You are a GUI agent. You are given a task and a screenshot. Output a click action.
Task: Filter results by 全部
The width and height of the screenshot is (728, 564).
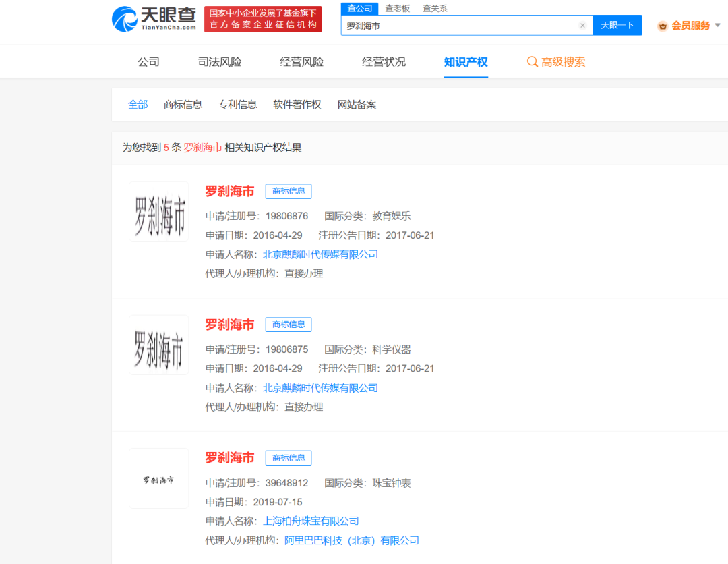(138, 105)
